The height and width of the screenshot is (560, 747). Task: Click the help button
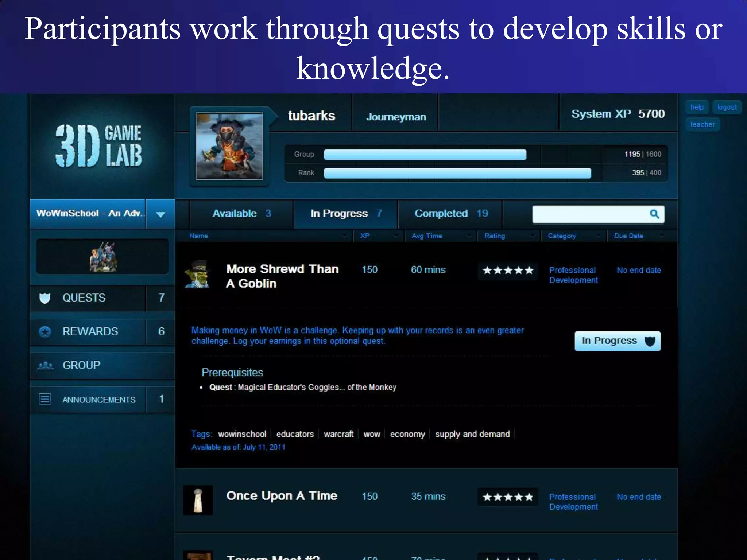[x=697, y=107]
